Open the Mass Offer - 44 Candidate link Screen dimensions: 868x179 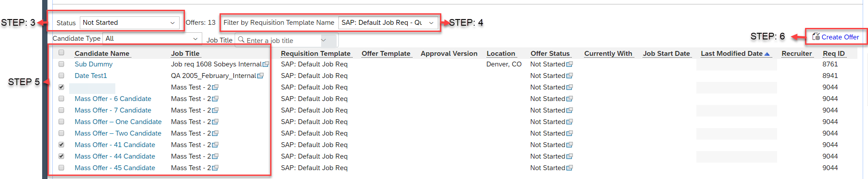115,156
